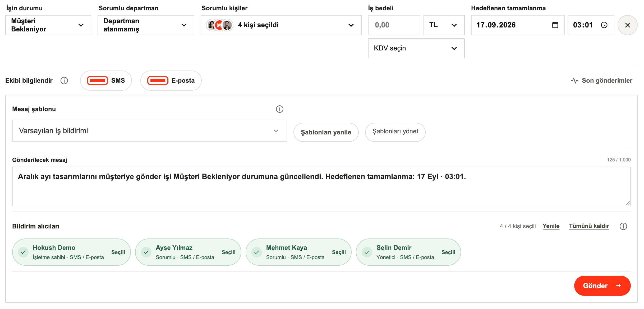Deselect recipient Selin Demir
Viewport: 644px width, 309px height.
(x=408, y=252)
